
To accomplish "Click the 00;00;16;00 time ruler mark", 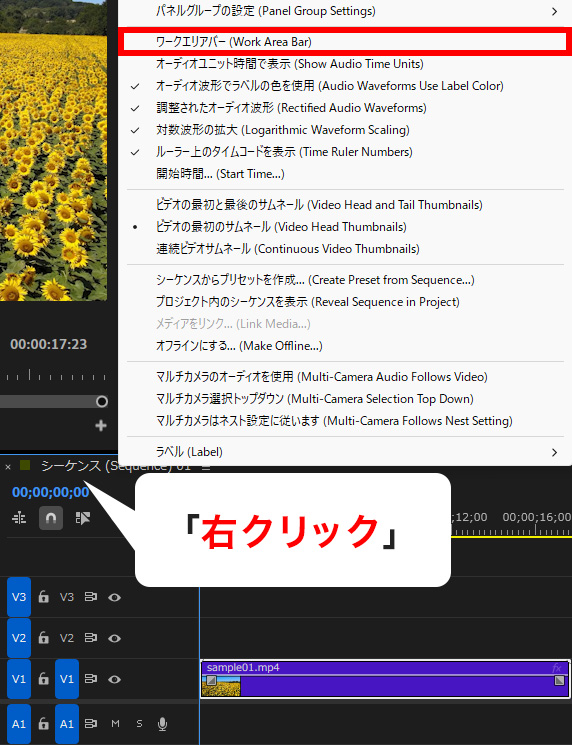I will [x=537, y=517].
